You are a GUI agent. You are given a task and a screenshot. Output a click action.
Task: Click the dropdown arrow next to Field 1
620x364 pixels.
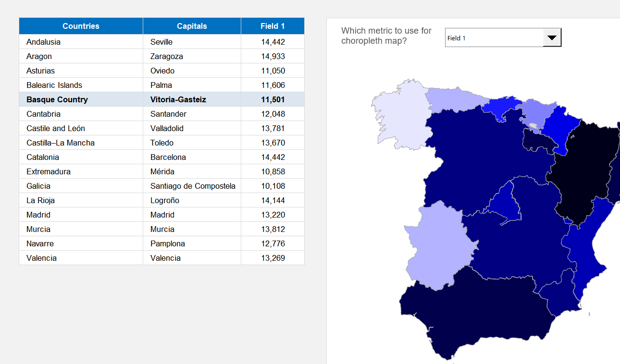tap(552, 37)
